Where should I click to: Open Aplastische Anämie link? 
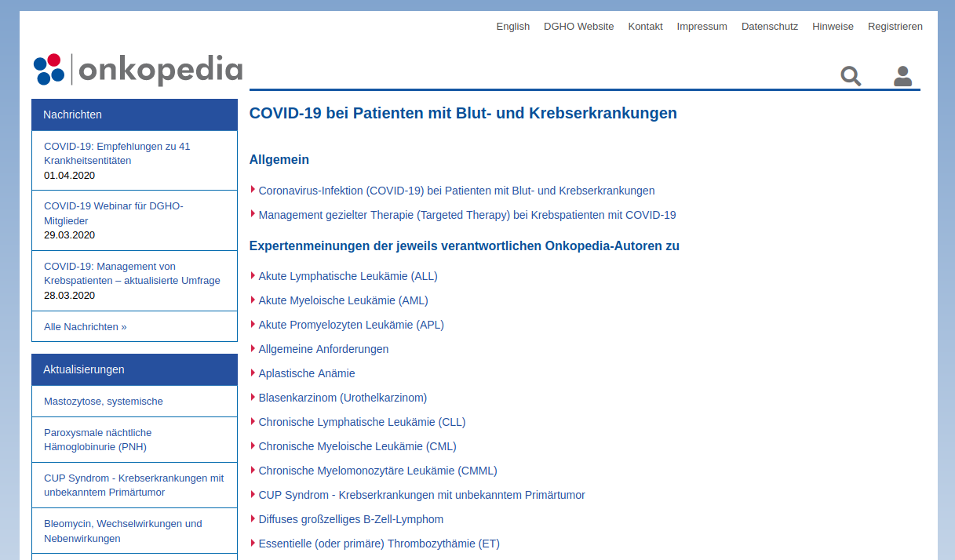(307, 373)
